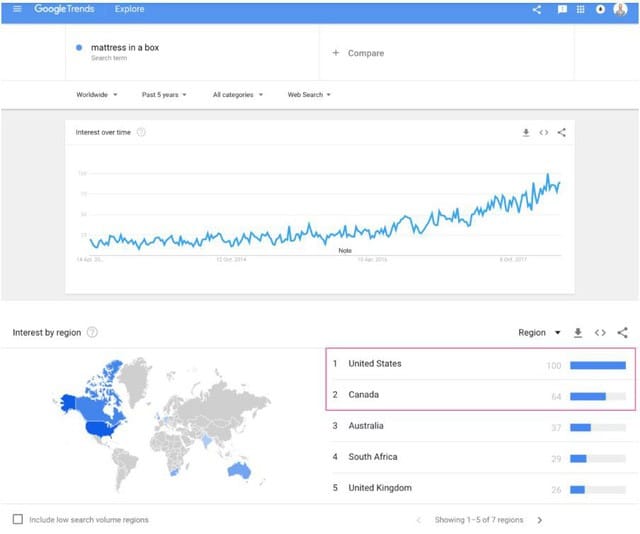Share the Interest over time chart

[x=562, y=132]
